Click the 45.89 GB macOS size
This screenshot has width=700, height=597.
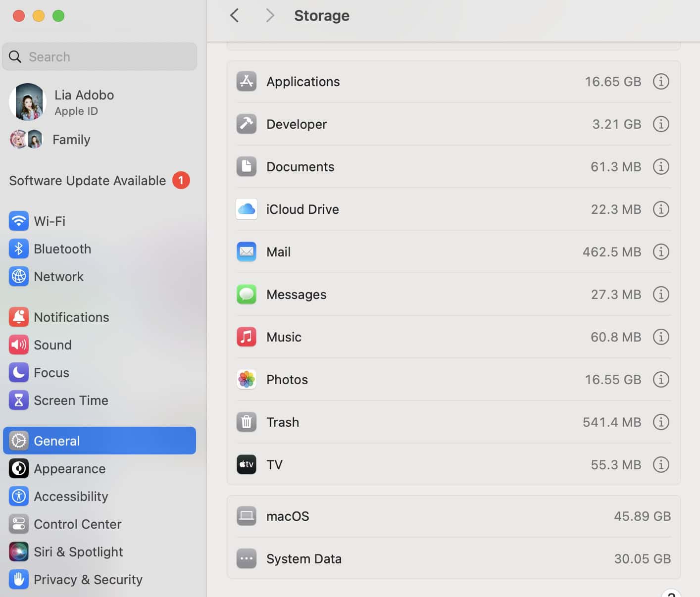coord(643,516)
